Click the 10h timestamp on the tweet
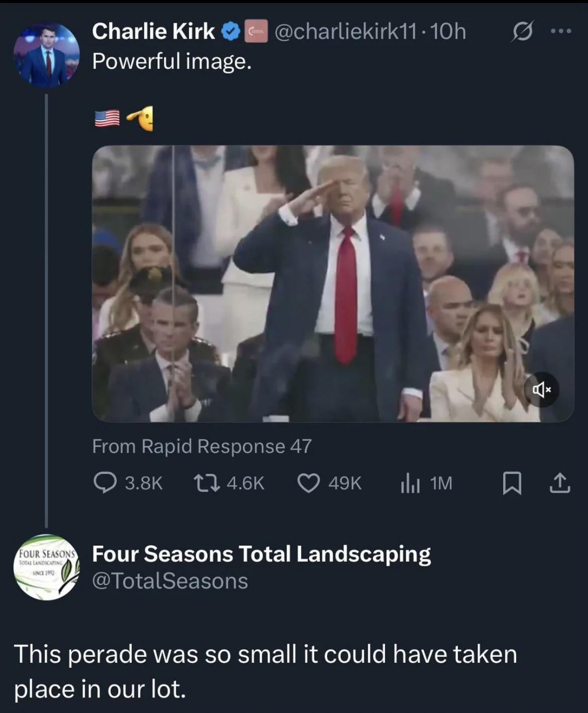Screen dimensions: 588x713 448,32
